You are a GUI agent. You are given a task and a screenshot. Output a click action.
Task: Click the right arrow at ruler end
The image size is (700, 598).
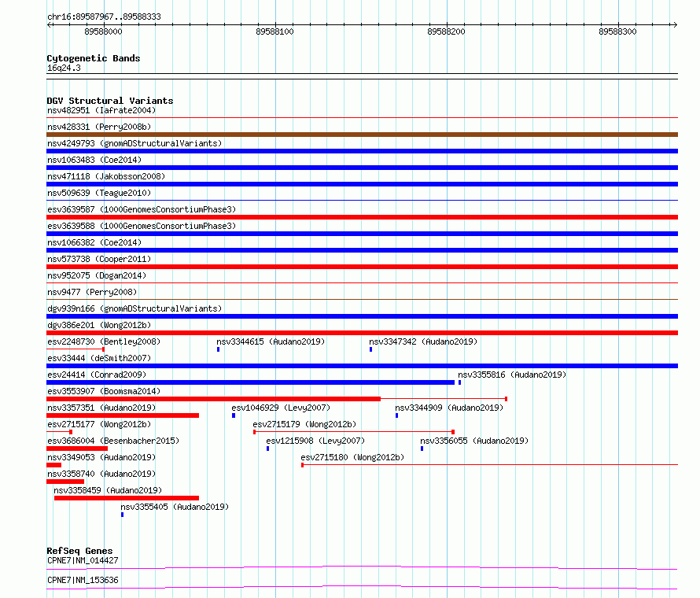pyautogui.click(x=675, y=24)
